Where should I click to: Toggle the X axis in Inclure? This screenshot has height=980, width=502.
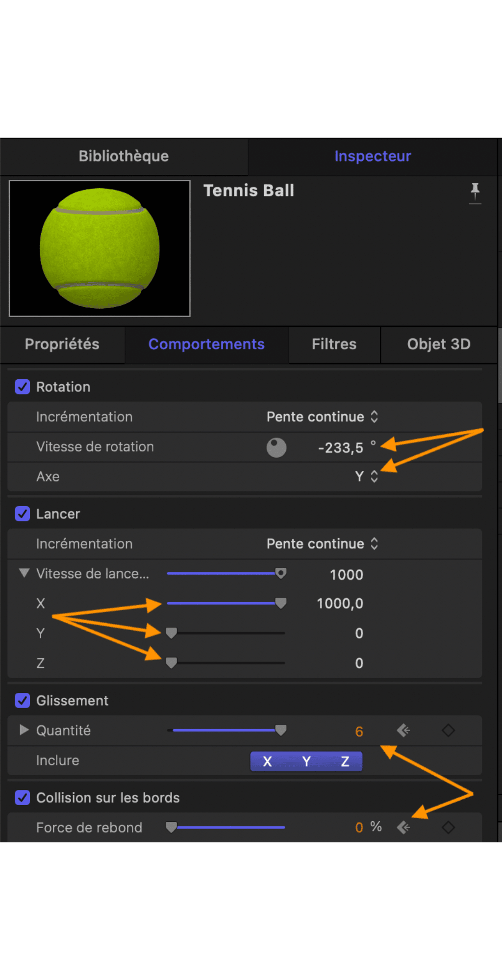[268, 761]
